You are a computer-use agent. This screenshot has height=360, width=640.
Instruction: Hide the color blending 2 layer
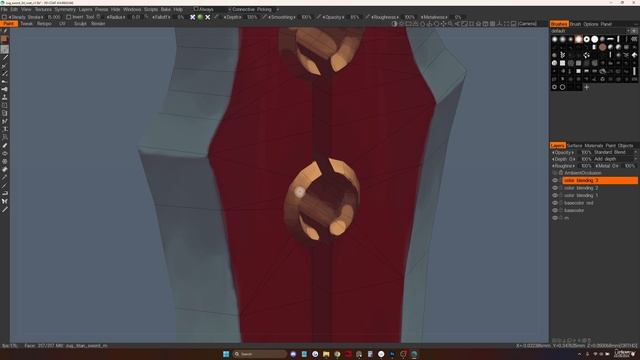555,188
